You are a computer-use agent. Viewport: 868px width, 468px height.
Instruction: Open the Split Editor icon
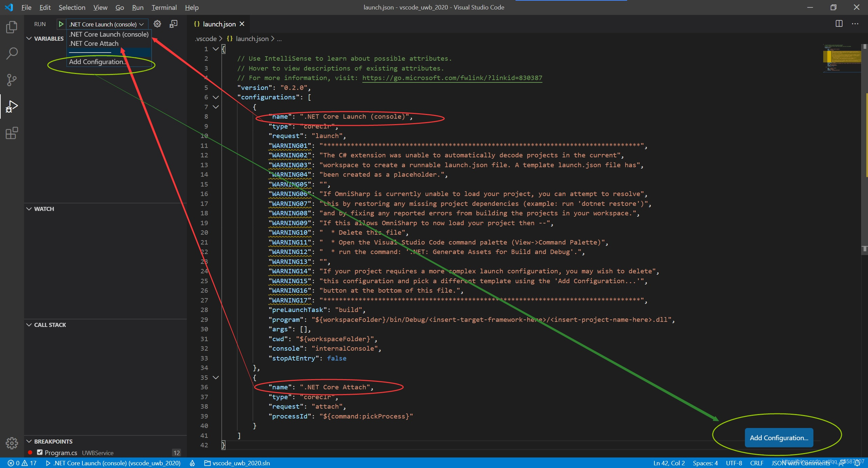[840, 24]
